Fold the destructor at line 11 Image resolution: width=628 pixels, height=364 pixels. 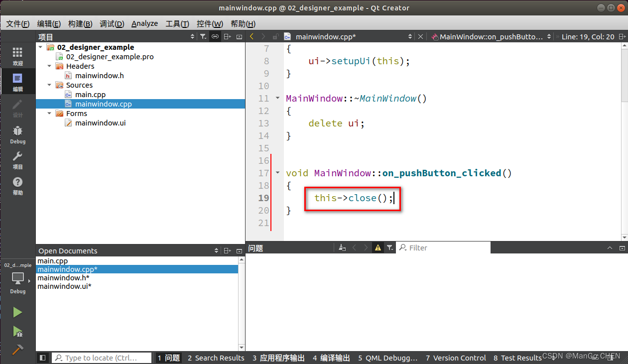click(277, 98)
